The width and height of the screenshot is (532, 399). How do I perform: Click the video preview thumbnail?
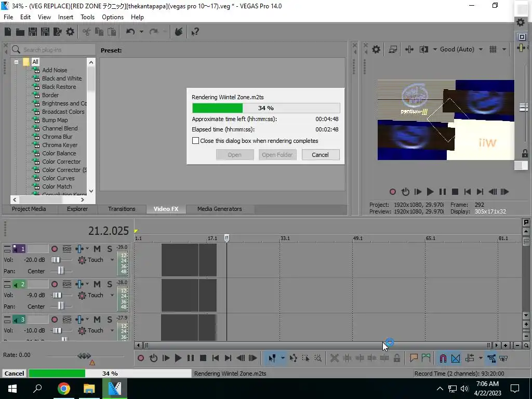(446, 120)
